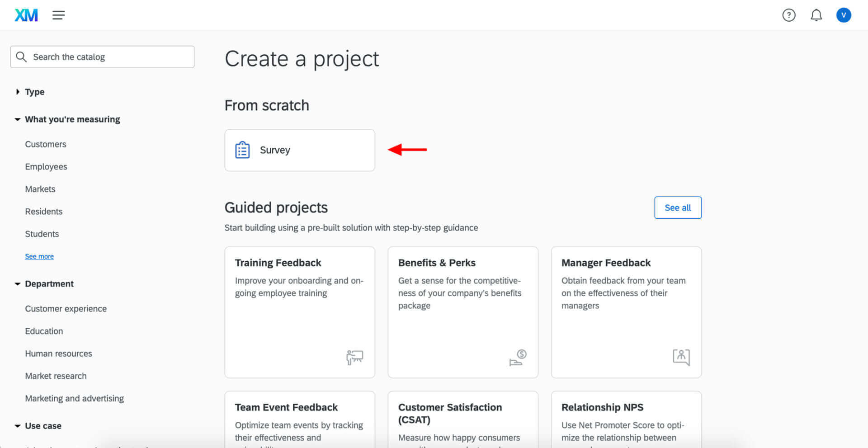
Task: Open the notifications bell
Action: (x=816, y=15)
